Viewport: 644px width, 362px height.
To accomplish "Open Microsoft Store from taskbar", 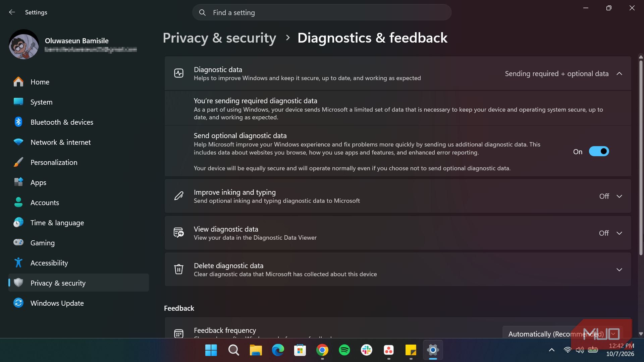I will (x=300, y=350).
